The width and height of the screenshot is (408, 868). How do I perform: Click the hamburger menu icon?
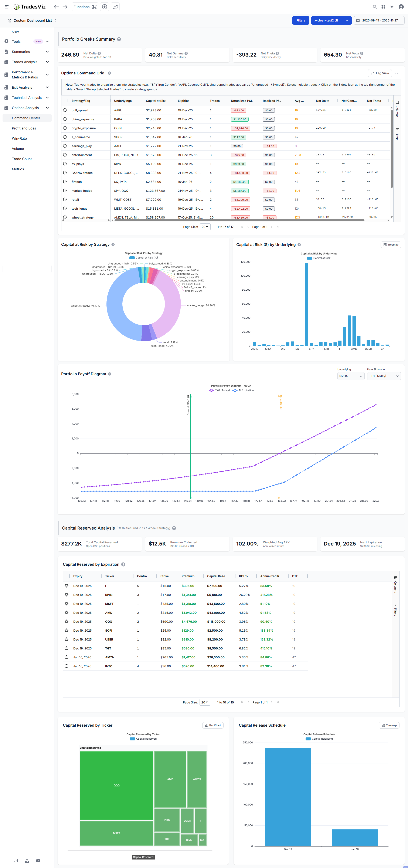click(7, 7)
